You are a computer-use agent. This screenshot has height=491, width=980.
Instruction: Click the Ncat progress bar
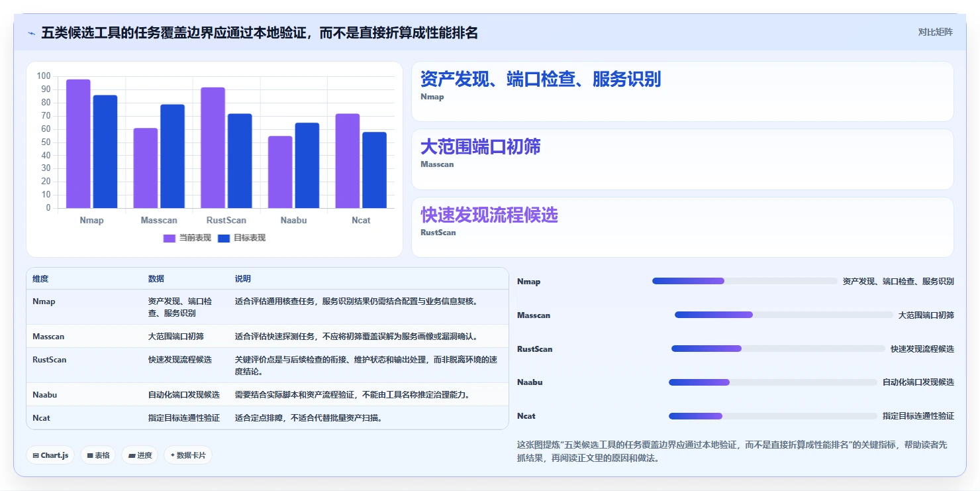click(x=773, y=416)
